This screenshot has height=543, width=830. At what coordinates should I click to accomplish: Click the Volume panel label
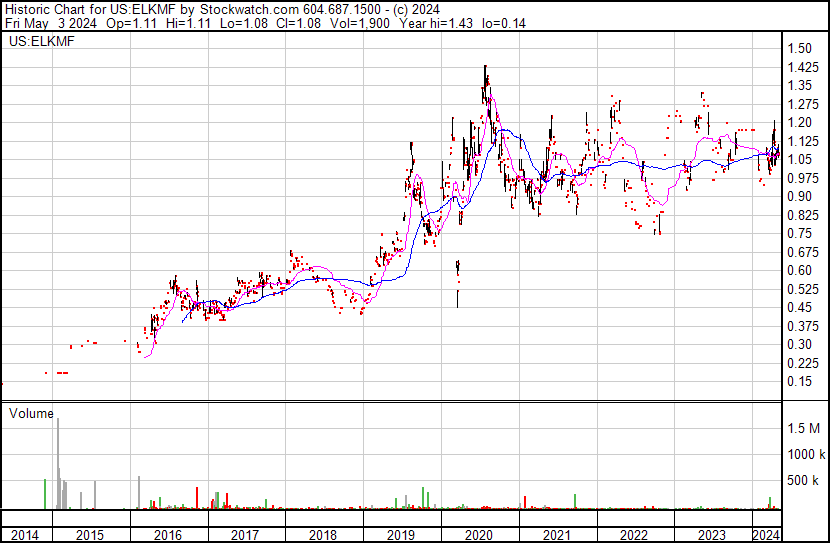[x=31, y=413]
